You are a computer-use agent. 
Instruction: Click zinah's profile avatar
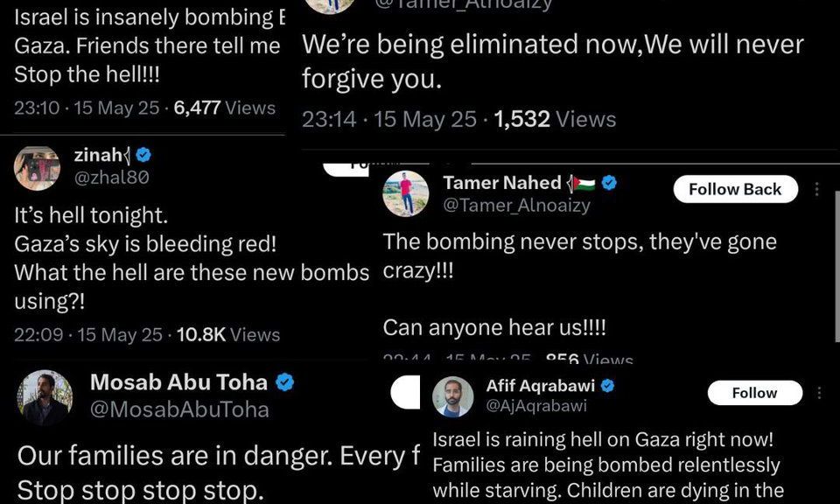[37, 167]
